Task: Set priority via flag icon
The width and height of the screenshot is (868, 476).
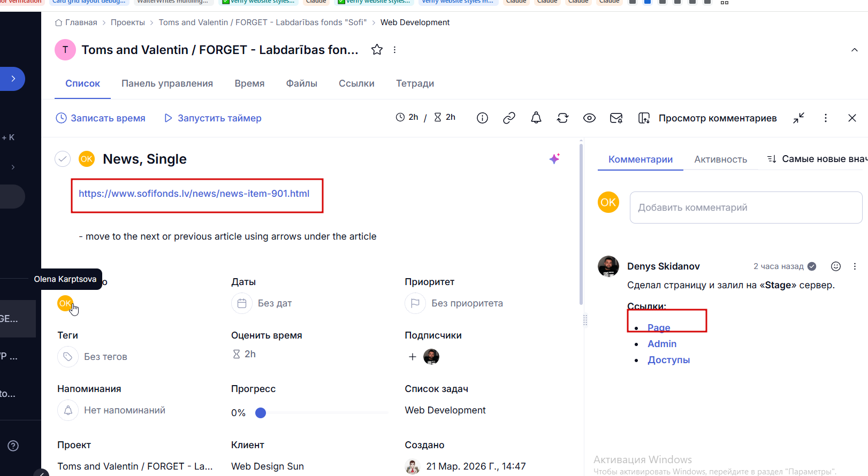Action: pyautogui.click(x=415, y=303)
